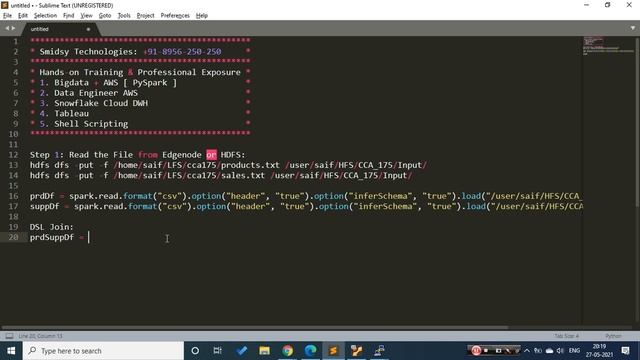This screenshot has width=640, height=360.
Task: Click the recorder pen annotation icon
Action: [509, 351]
